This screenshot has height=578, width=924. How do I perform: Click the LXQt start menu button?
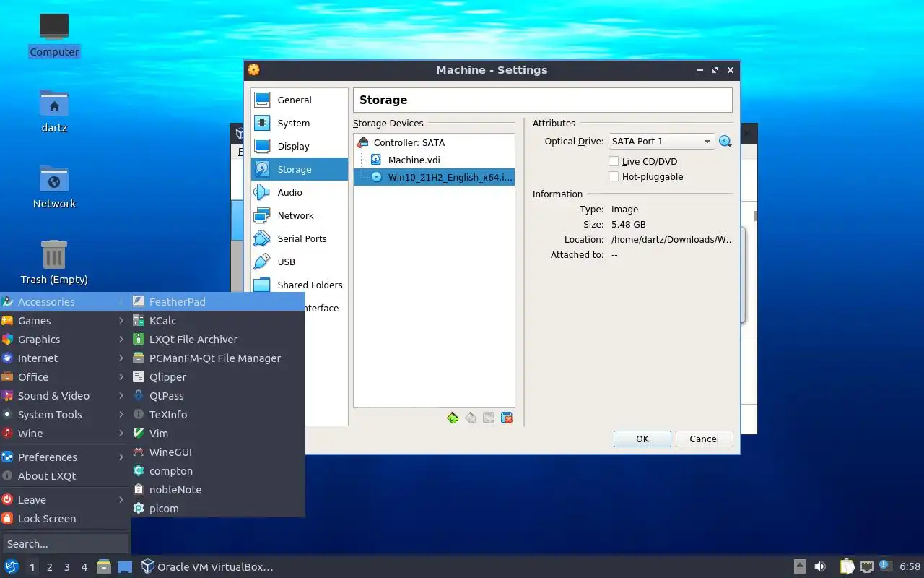coord(12,566)
